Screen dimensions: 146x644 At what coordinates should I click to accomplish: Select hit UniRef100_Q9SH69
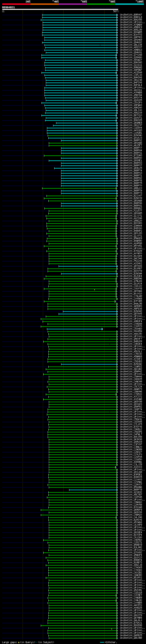[x=131, y=40]
